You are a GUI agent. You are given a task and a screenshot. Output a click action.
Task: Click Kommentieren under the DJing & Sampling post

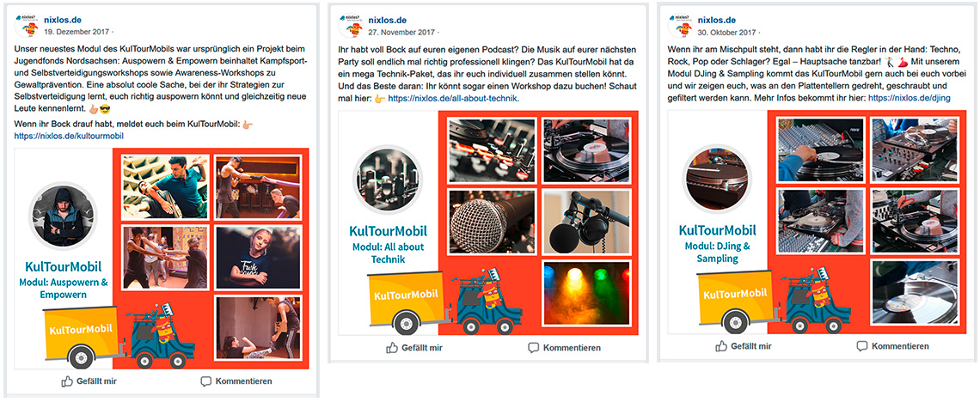(892, 346)
